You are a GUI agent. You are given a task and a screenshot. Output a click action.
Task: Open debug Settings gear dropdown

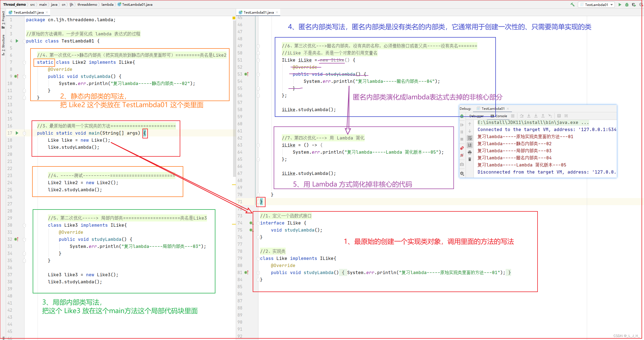[x=462, y=173]
